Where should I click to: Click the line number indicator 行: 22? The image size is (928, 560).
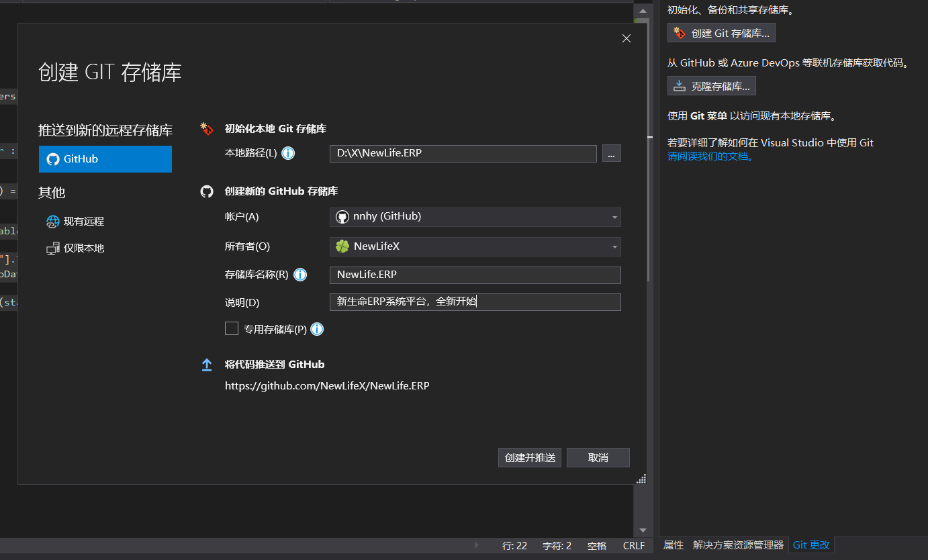[514, 546]
